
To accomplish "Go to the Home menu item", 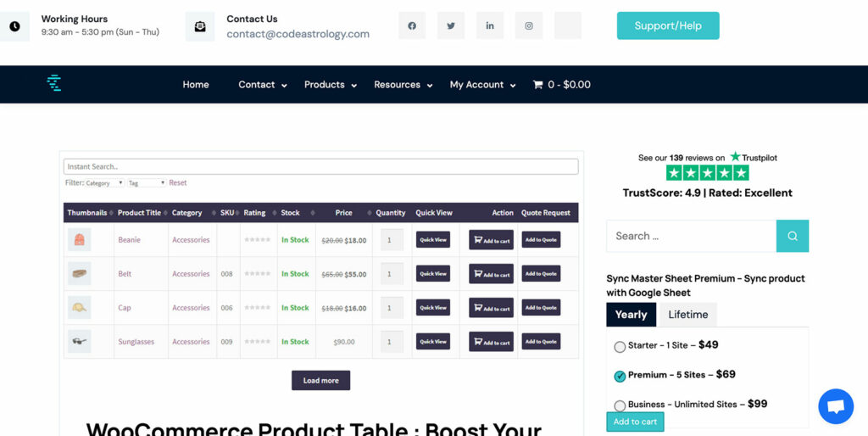I will click(x=196, y=85).
